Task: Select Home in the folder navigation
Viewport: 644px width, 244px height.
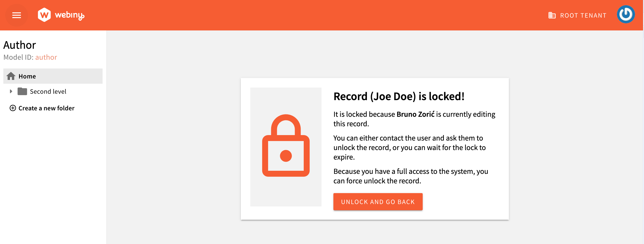Action: click(x=27, y=76)
